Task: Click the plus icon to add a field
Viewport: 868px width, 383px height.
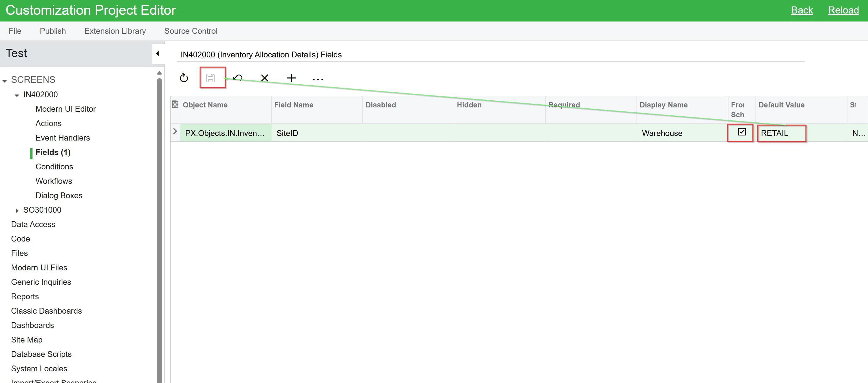Action: (x=292, y=78)
